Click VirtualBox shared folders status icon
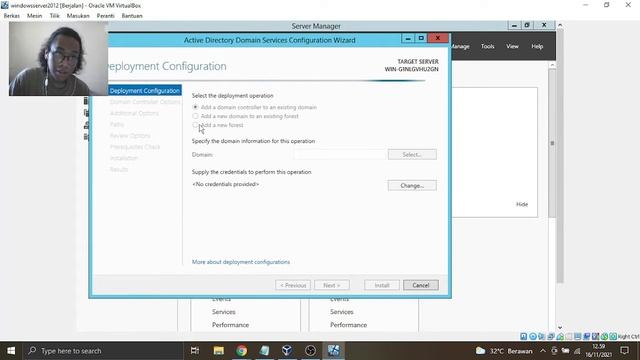The height and width of the screenshot is (360, 640). click(x=569, y=336)
